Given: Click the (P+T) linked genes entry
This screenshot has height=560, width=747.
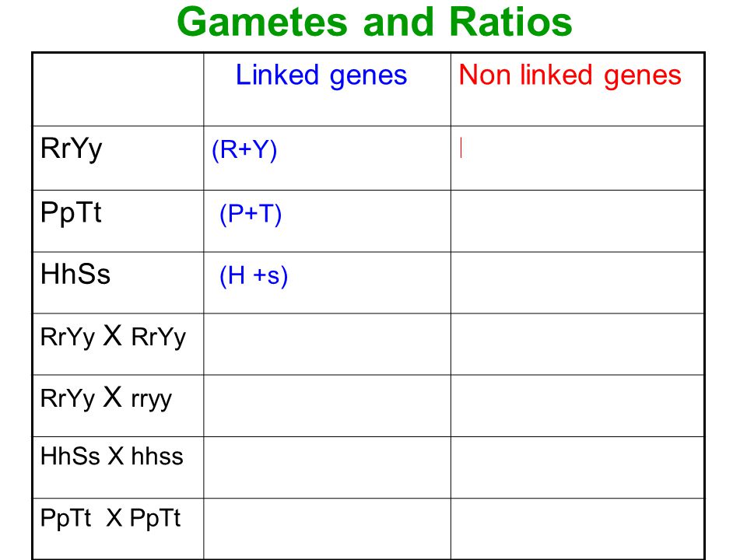Looking at the screenshot, I should click(251, 214).
